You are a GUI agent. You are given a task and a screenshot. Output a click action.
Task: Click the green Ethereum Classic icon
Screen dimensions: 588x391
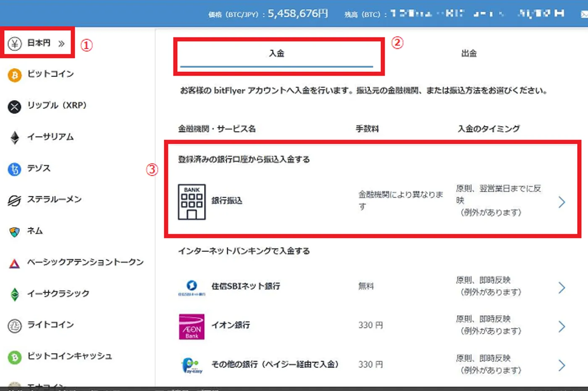point(15,294)
